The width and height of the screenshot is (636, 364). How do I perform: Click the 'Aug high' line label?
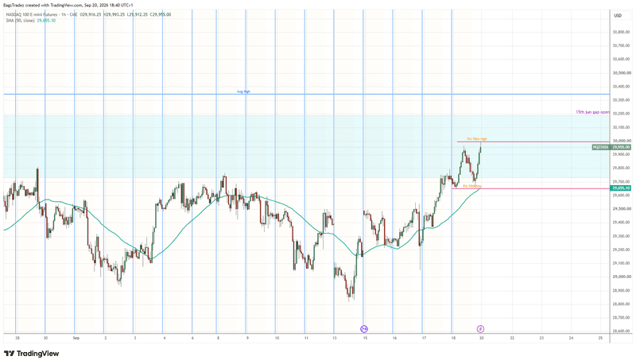pyautogui.click(x=243, y=91)
